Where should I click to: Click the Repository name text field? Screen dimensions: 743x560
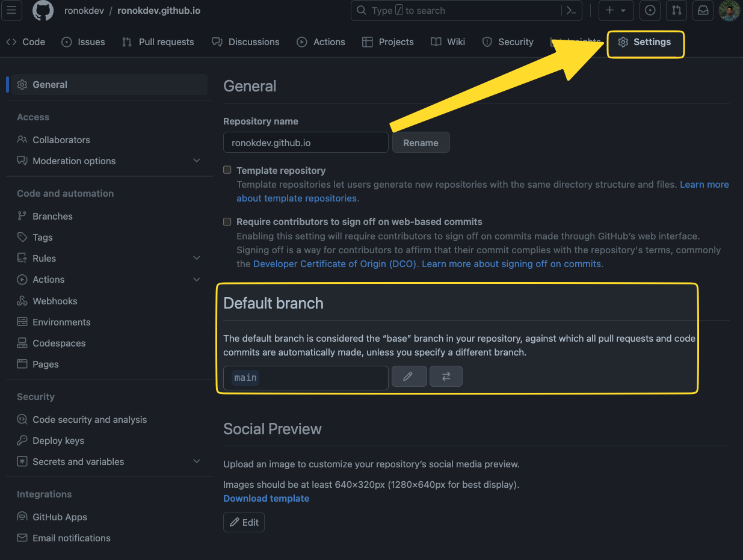point(306,143)
